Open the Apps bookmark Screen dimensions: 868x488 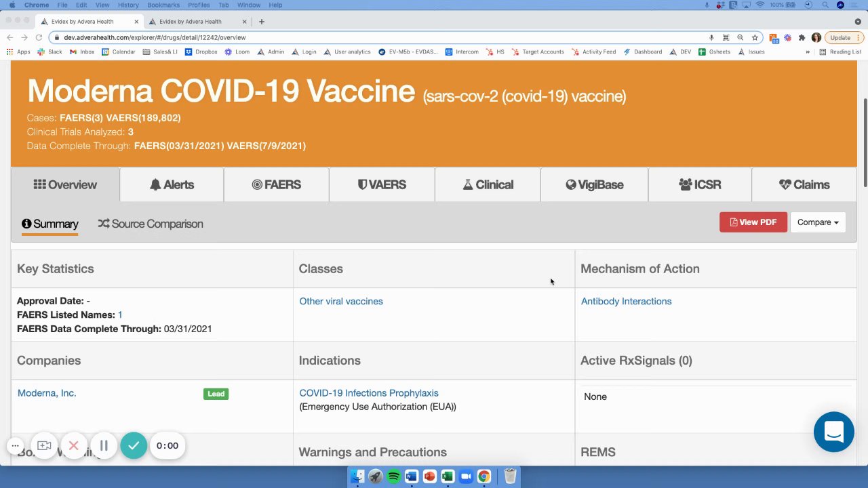click(18, 52)
